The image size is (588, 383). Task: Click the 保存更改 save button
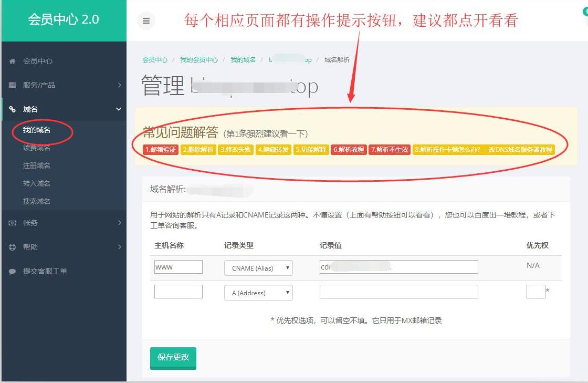(x=173, y=358)
